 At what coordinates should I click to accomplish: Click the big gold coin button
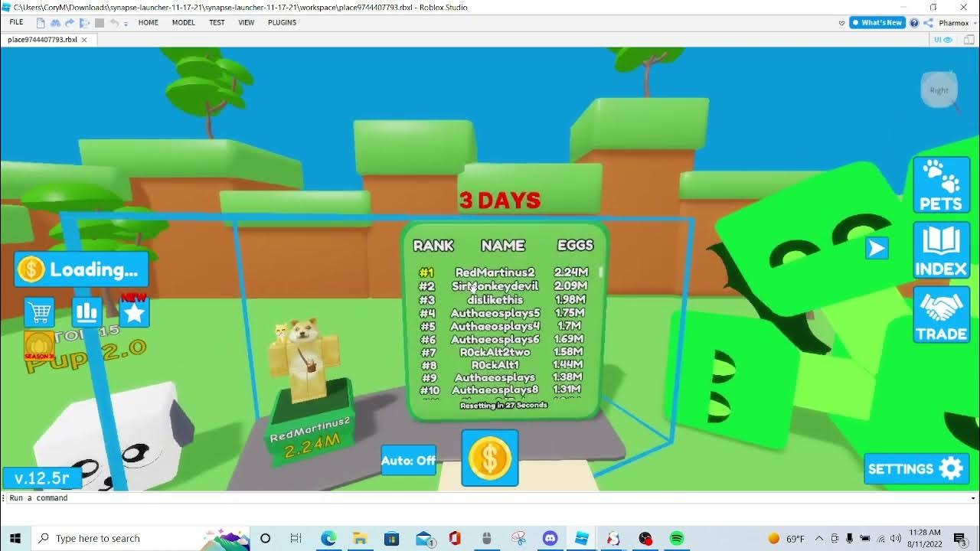pyautogui.click(x=490, y=458)
